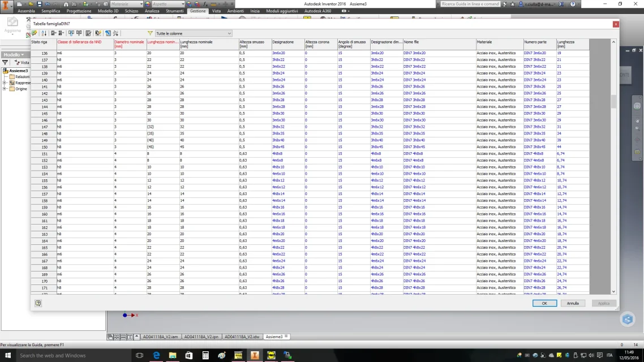This screenshot has width=644, height=362.
Task: Click the 'Classe di tolleranza da NND' column header
Action: click(85, 44)
